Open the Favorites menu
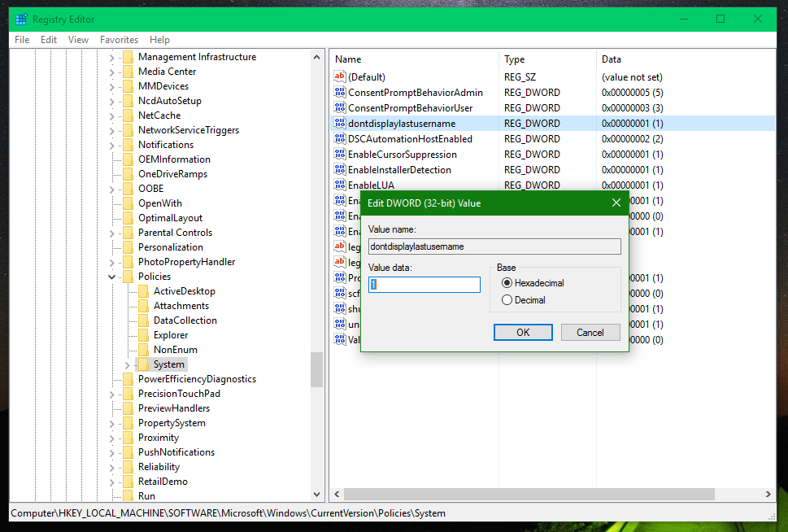Image resolution: width=788 pixels, height=532 pixels. tap(119, 40)
